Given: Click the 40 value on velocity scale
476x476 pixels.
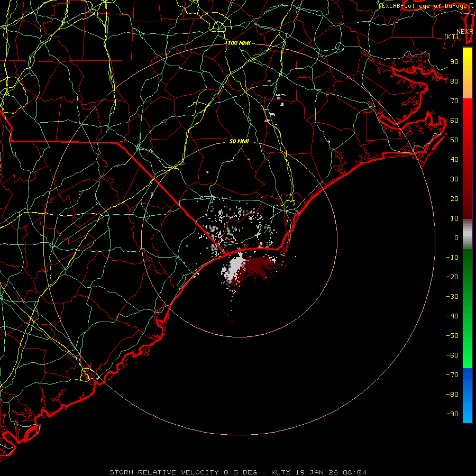Looking at the screenshot, I should [454, 159].
